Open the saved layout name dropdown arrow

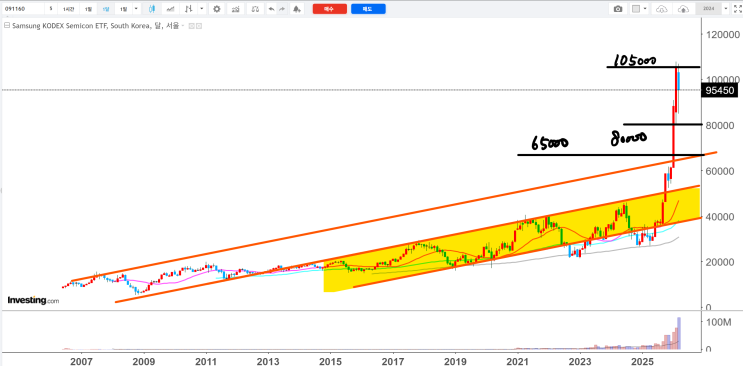coord(725,9)
